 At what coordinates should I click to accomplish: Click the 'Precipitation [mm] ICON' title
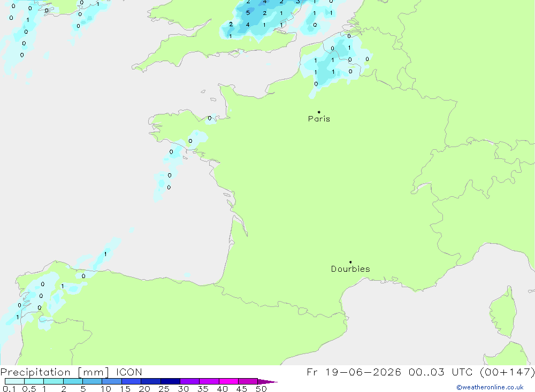point(71,372)
